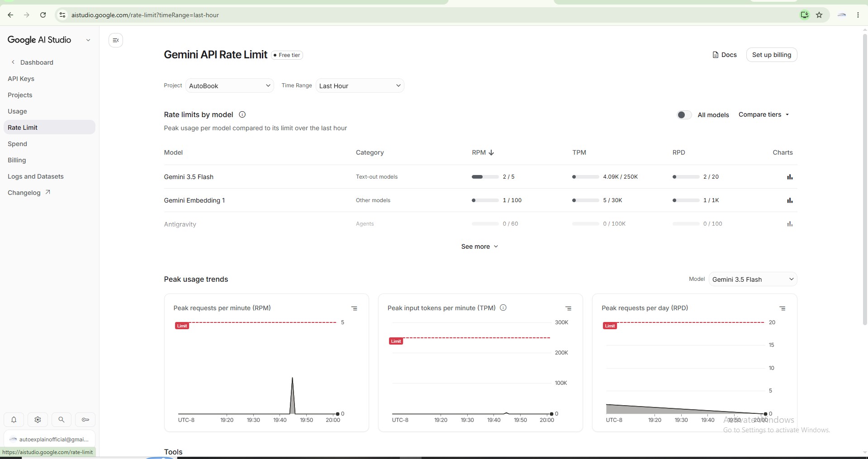Screen dimensions: 868x459
Task: Open the RPM chart options menu icon
Action: click(x=354, y=308)
